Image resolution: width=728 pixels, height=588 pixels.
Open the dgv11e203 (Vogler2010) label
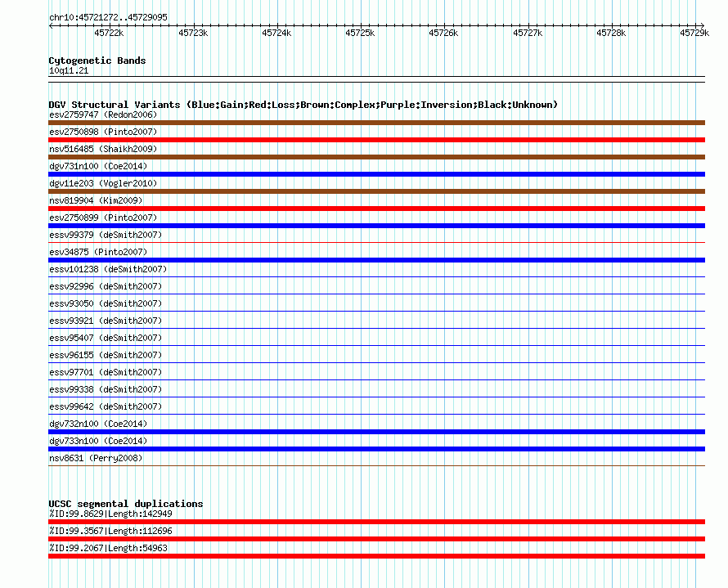pos(103,183)
